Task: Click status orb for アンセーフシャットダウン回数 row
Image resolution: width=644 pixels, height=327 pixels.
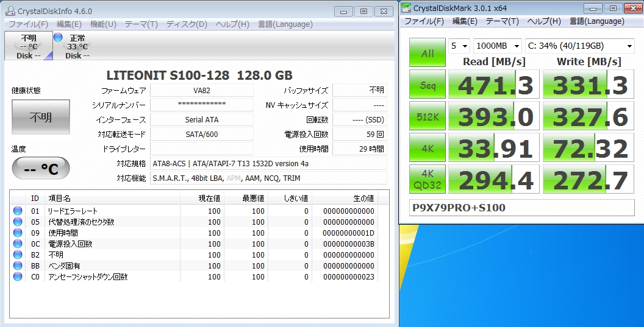Action: 17,276
